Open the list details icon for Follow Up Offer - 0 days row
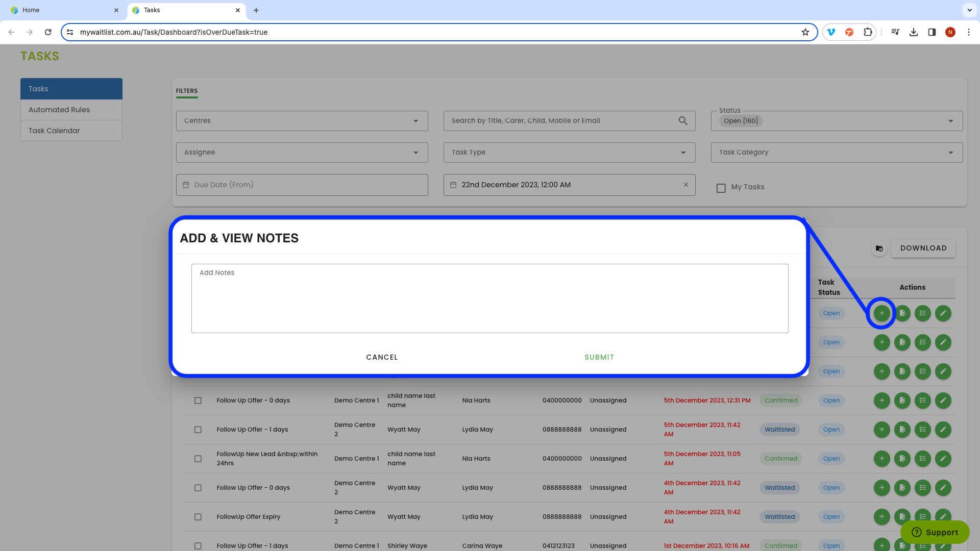980x551 pixels. [x=922, y=400]
